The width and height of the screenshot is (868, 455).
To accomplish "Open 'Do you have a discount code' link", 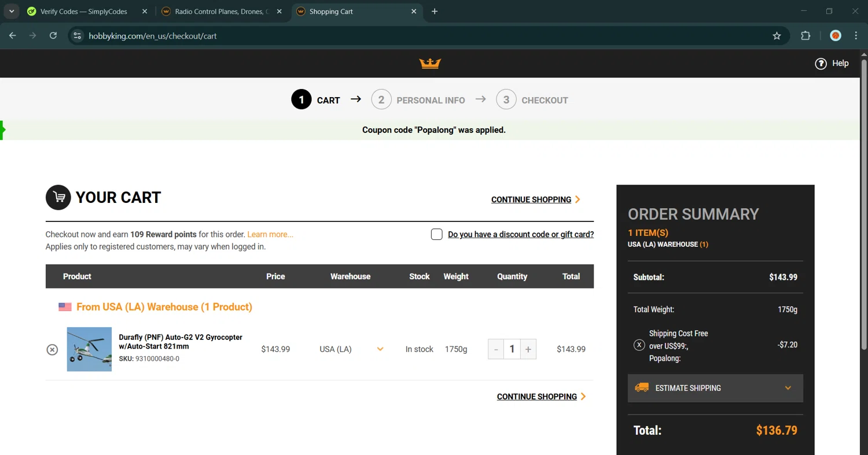I will coord(521,234).
